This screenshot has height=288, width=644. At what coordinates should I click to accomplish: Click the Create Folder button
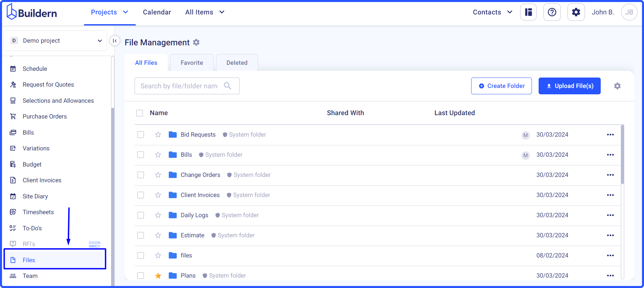point(501,86)
